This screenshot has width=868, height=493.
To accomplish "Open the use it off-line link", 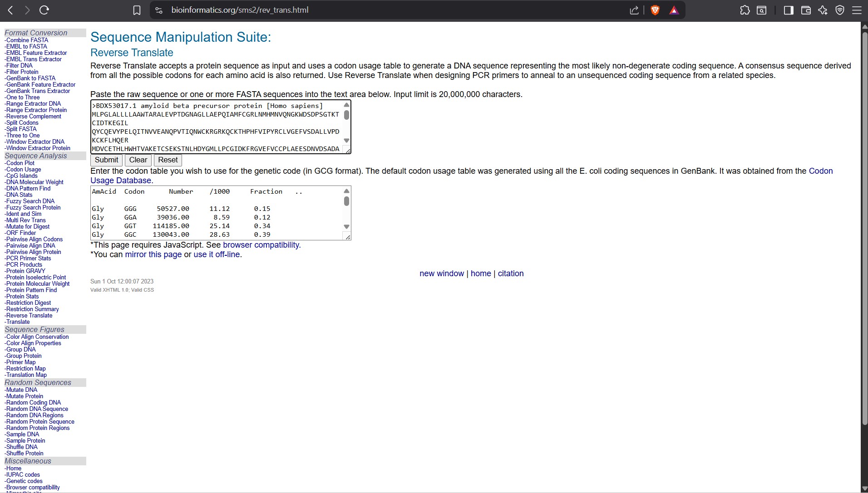I will pyautogui.click(x=217, y=254).
